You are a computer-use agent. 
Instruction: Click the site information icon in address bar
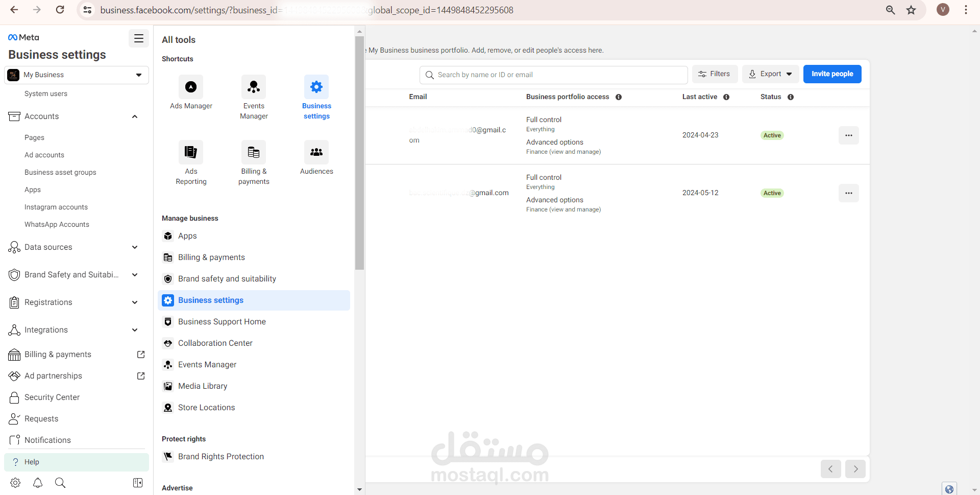pyautogui.click(x=88, y=10)
